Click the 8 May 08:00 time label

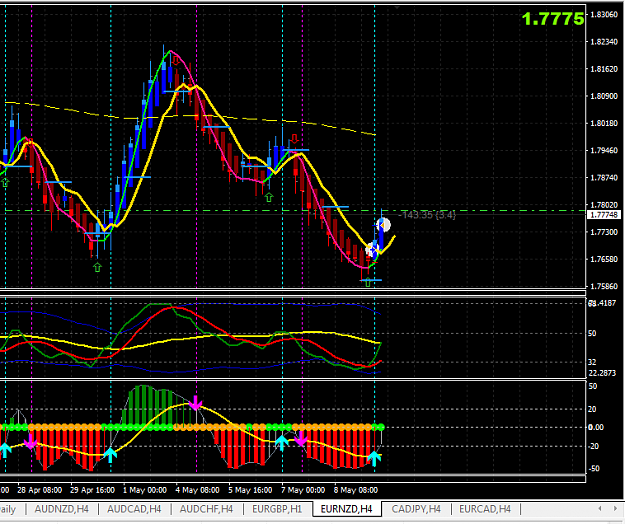(356, 490)
